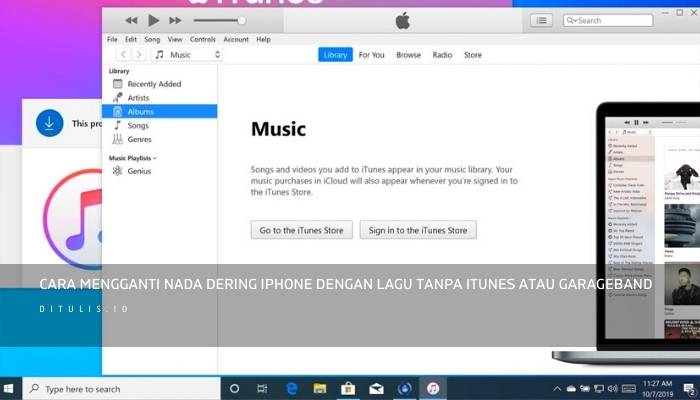Open the Account menu
The image size is (700, 400).
tap(236, 39)
